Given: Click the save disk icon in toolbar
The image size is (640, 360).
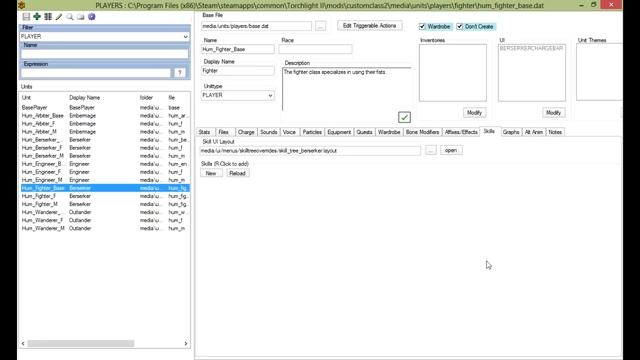Looking at the screenshot, I should [x=26, y=17].
